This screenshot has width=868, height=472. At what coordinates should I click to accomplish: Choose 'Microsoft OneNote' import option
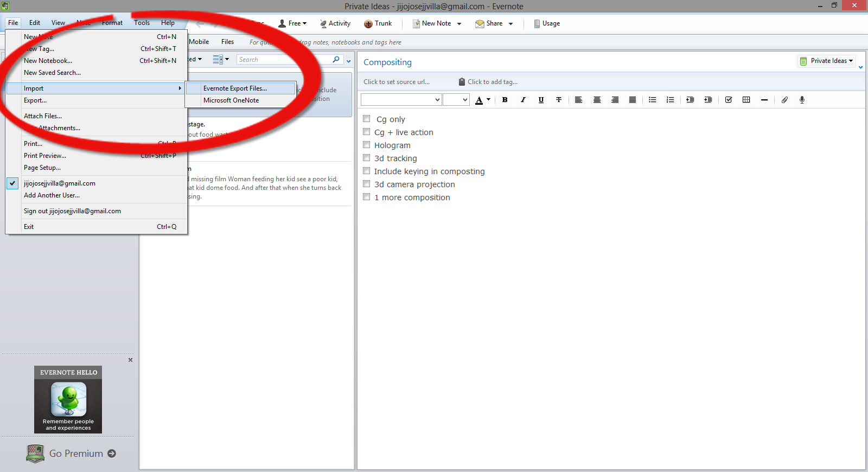click(231, 100)
